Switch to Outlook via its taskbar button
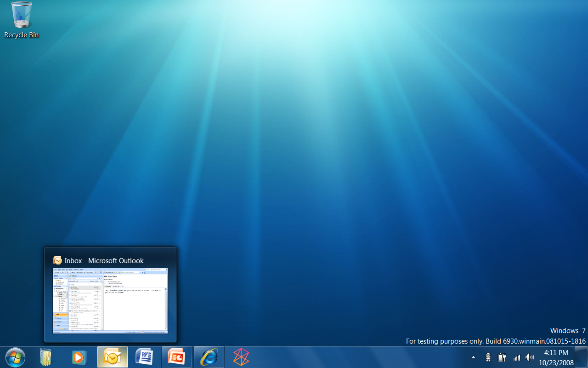This screenshot has width=588, height=368. point(113,357)
